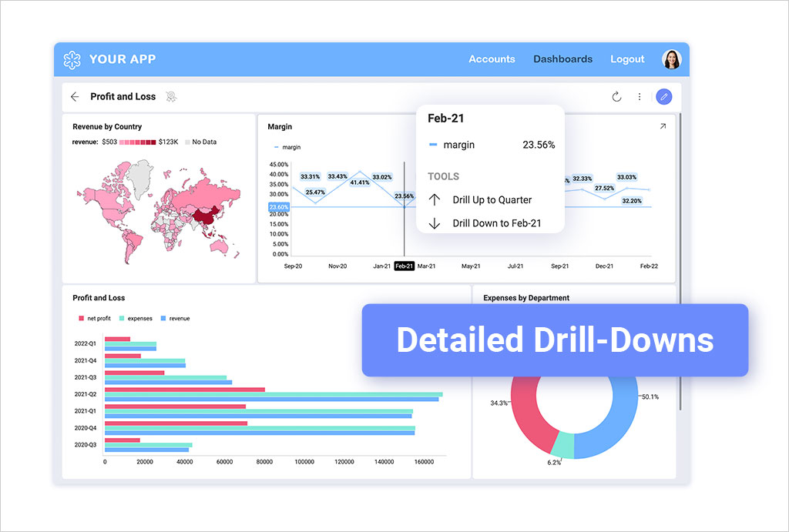Toggle the expenses legend series
The image size is (789, 532).
[x=136, y=319]
